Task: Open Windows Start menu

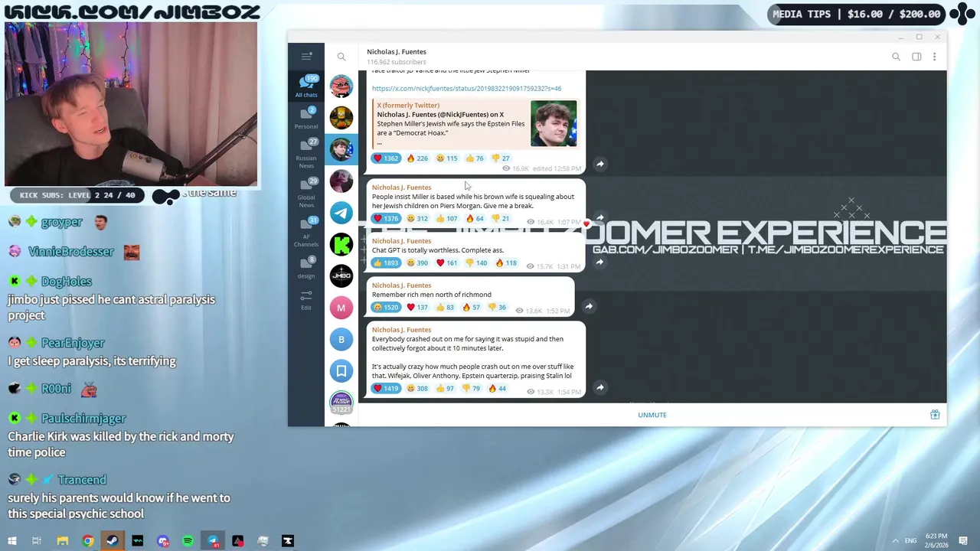Action: click(x=11, y=541)
